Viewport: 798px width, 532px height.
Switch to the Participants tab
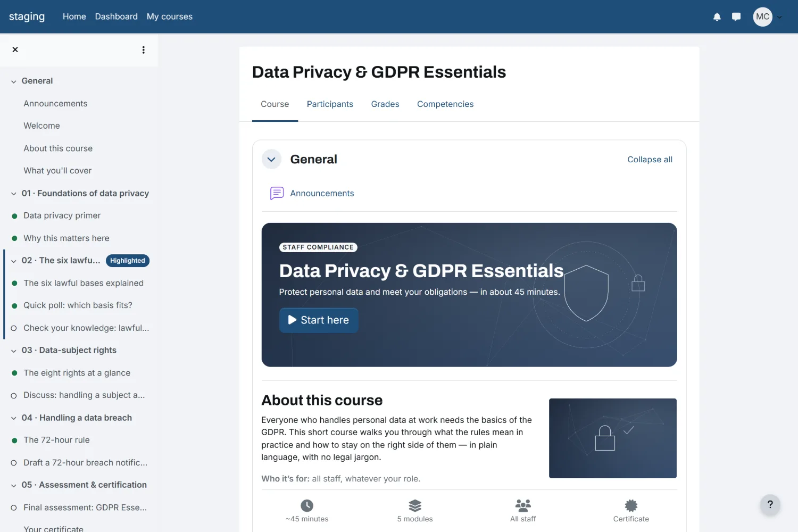[x=330, y=104]
